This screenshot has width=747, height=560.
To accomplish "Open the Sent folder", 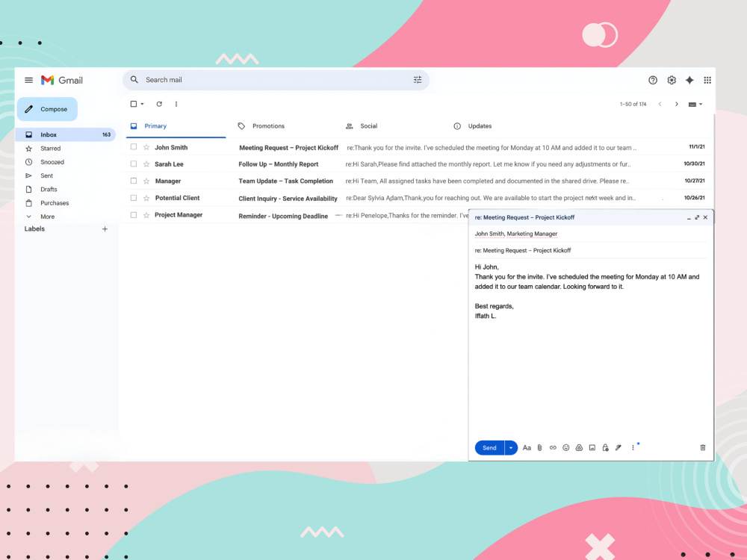I will tap(46, 175).
